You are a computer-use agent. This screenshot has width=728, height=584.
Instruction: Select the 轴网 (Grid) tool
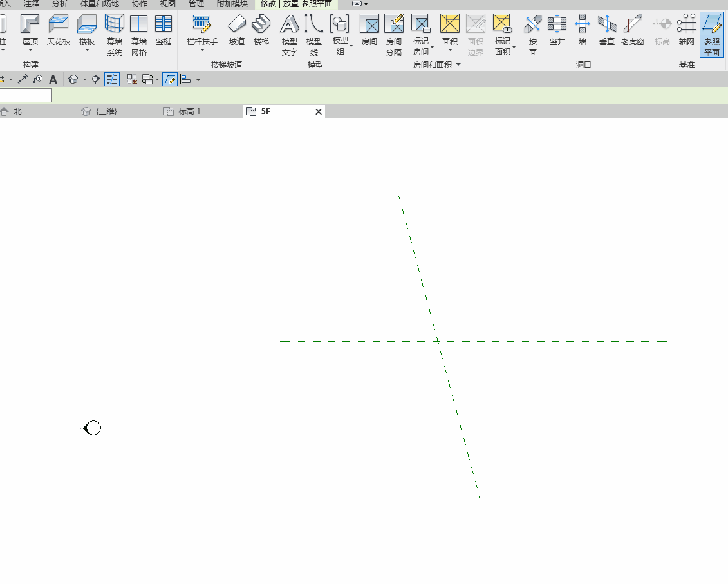686,31
